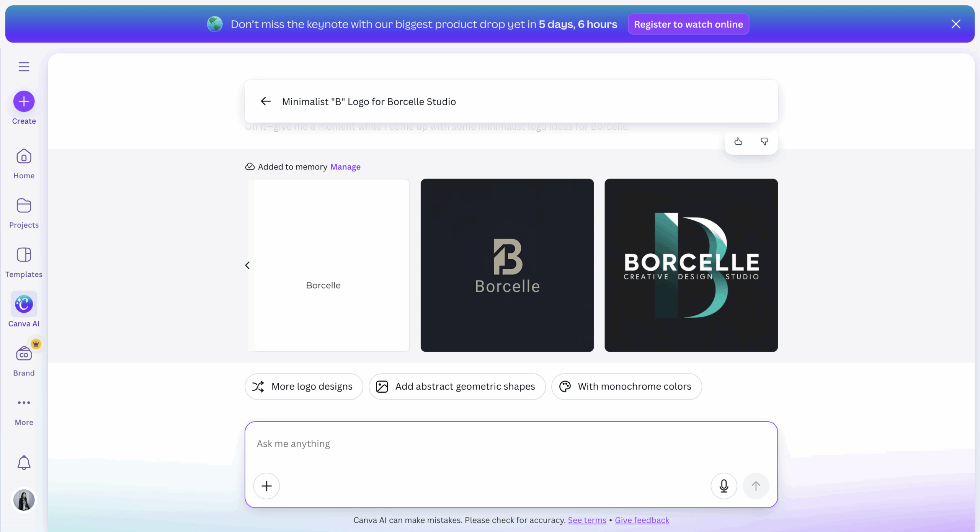The height and width of the screenshot is (532, 980).
Task: Open the plus attachment menu in prompt box
Action: (266, 486)
